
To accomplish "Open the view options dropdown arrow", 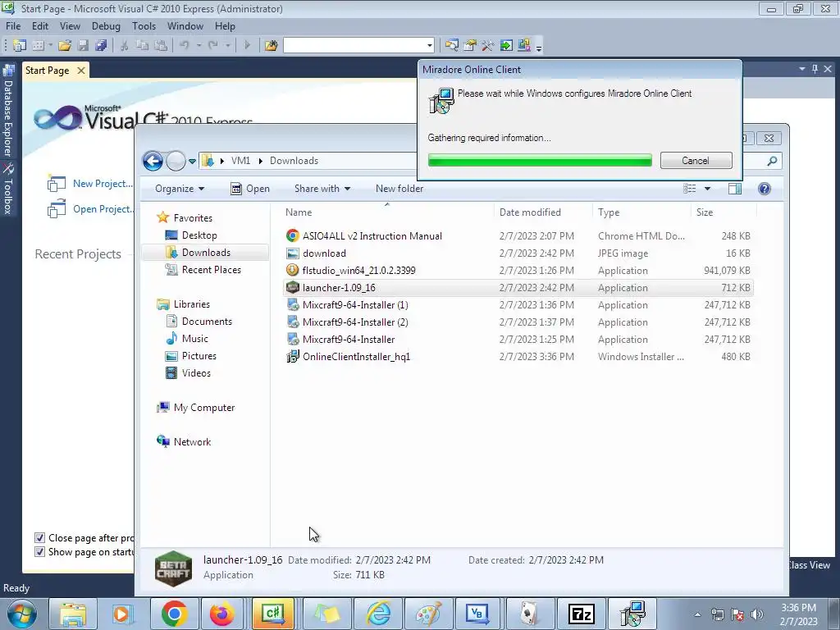I will [x=707, y=189].
